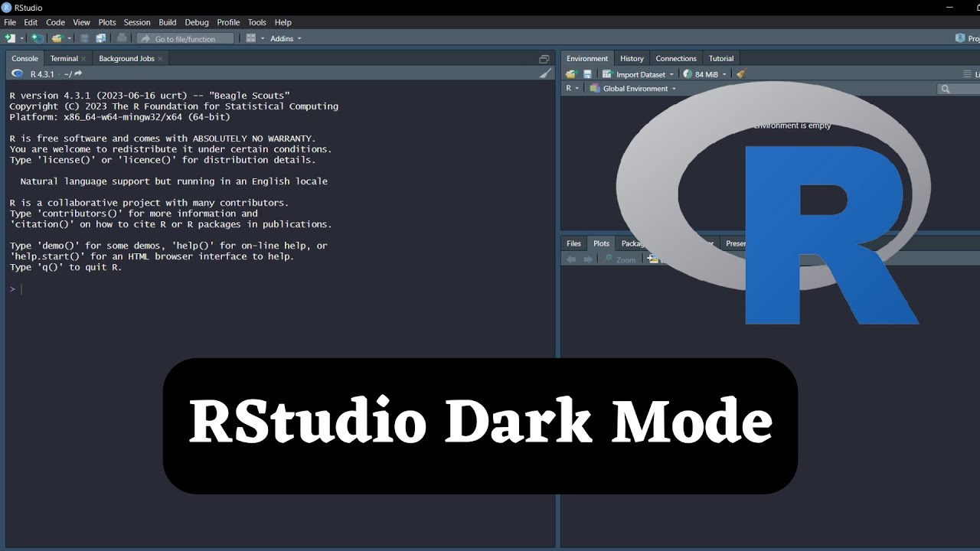Image resolution: width=980 pixels, height=551 pixels.
Task: Open the File menu
Action: click(10, 22)
